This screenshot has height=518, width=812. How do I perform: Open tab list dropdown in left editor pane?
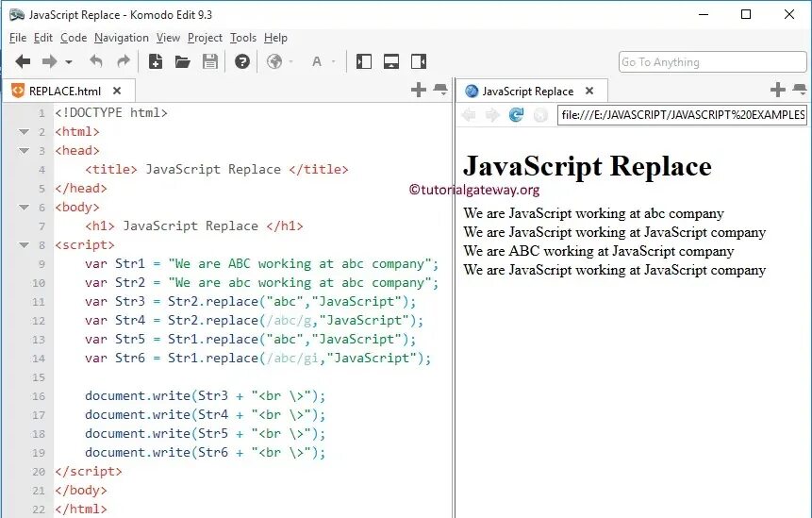pos(440,91)
